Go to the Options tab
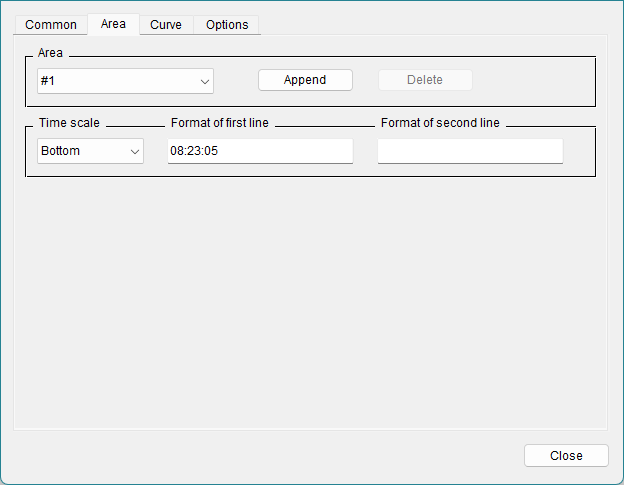Viewport: 624px width, 485px height. 227,25
